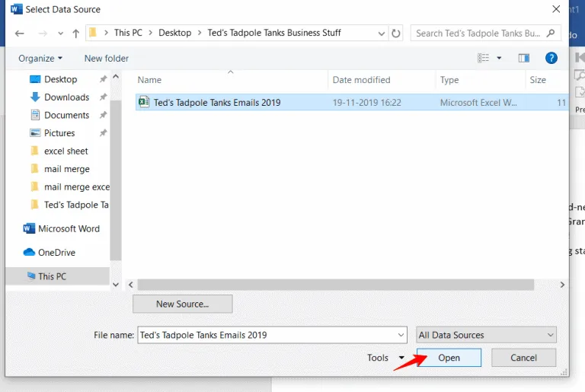Click the pin icon next to Downloads
The height and width of the screenshot is (392, 585).
[x=103, y=97]
